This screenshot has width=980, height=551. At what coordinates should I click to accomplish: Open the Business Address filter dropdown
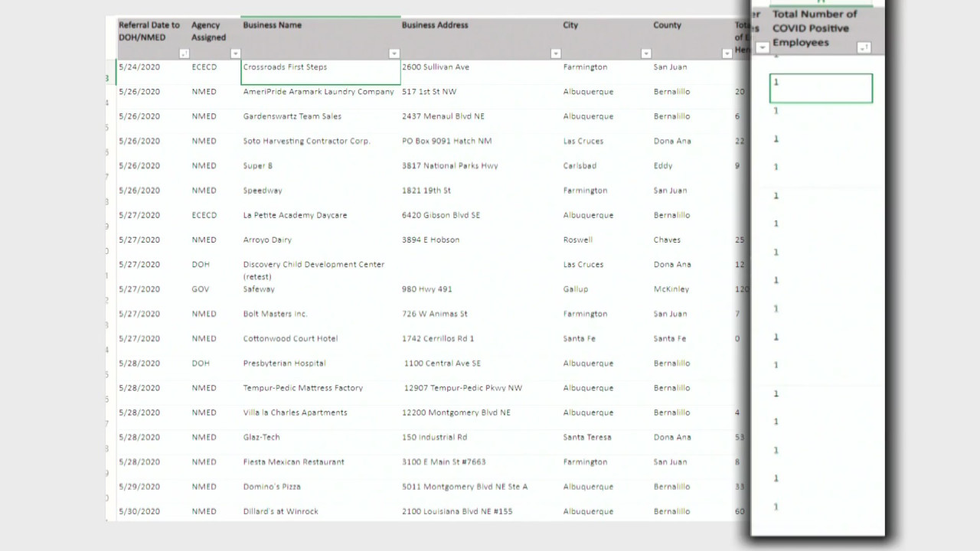(x=556, y=54)
